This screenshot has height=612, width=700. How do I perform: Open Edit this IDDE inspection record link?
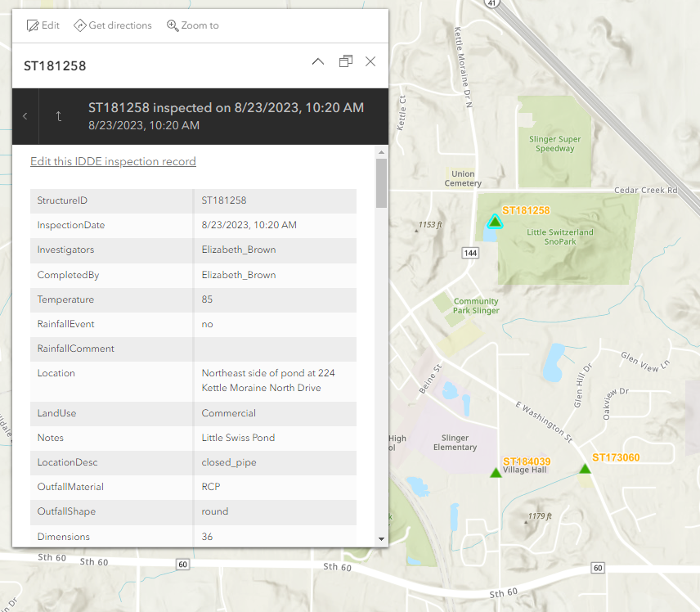(x=113, y=161)
